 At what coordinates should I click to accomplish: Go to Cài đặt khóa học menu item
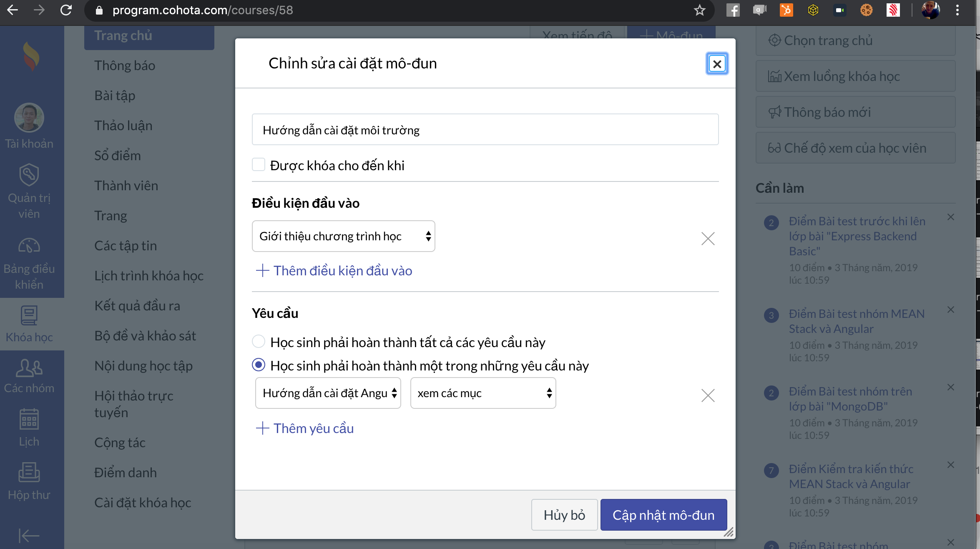coord(143,503)
